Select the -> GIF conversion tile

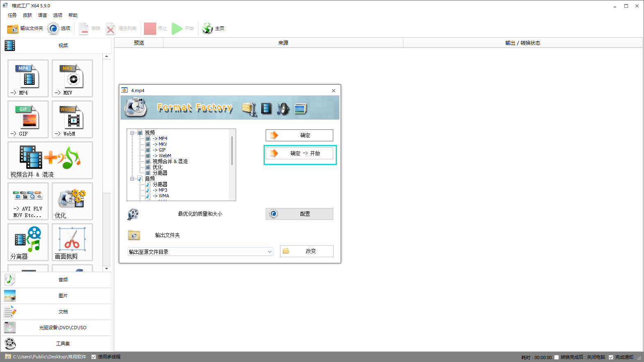click(x=28, y=119)
